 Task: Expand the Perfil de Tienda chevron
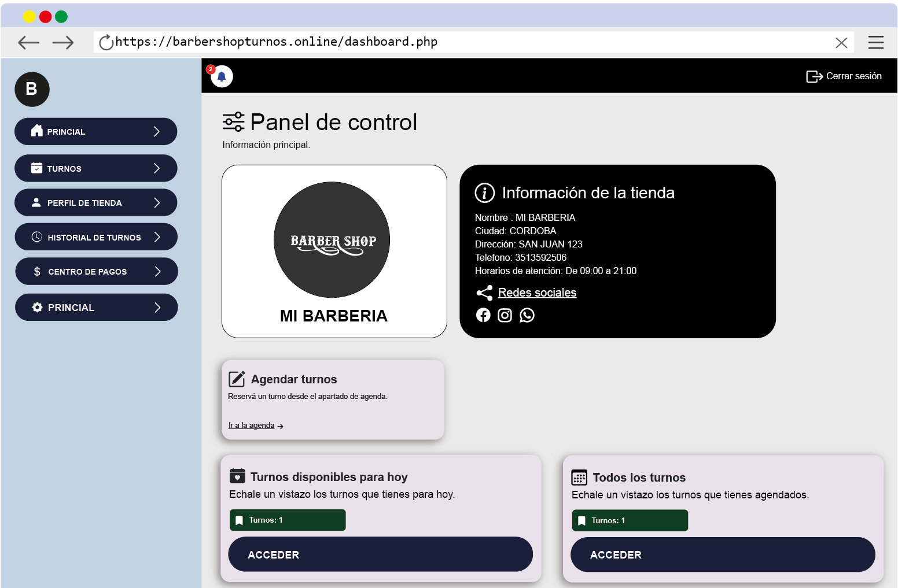click(157, 202)
